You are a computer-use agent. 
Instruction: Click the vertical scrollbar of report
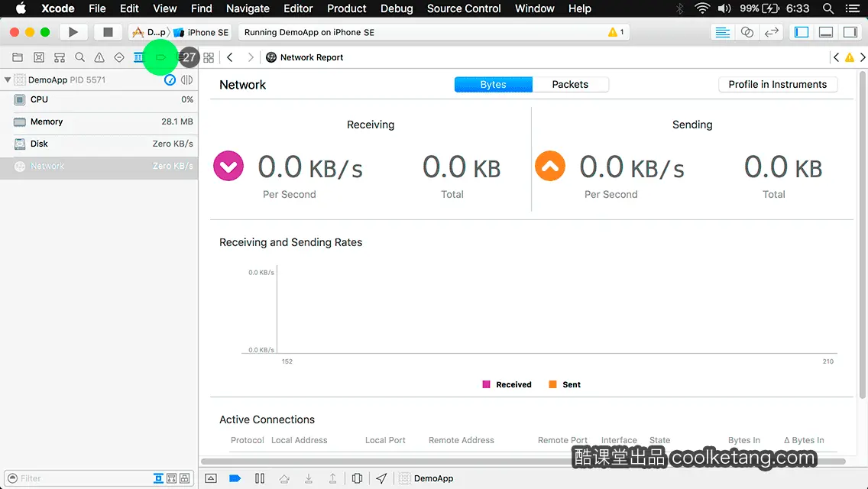click(x=862, y=235)
